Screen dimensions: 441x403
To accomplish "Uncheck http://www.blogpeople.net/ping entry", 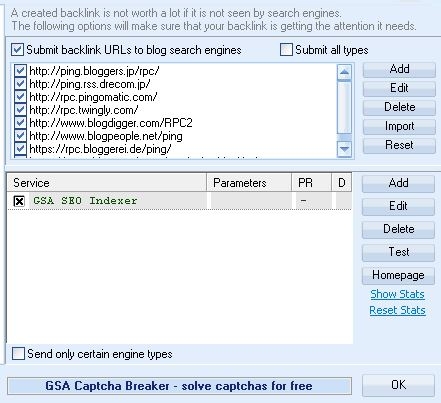I will [x=20, y=136].
